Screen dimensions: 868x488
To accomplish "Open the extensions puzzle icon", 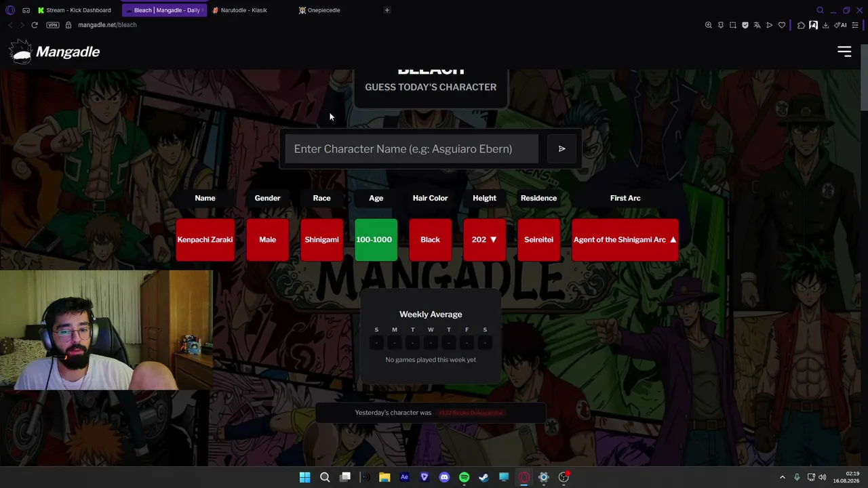I will pos(801,25).
